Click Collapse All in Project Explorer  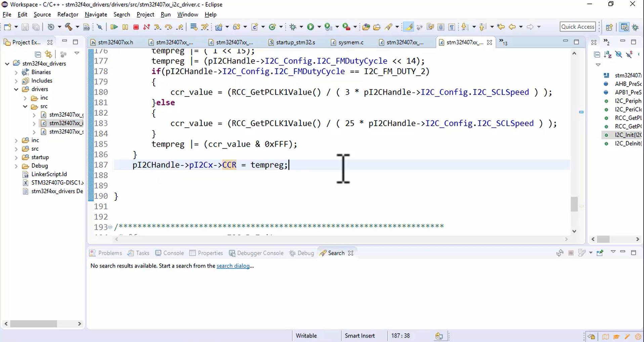click(38, 54)
